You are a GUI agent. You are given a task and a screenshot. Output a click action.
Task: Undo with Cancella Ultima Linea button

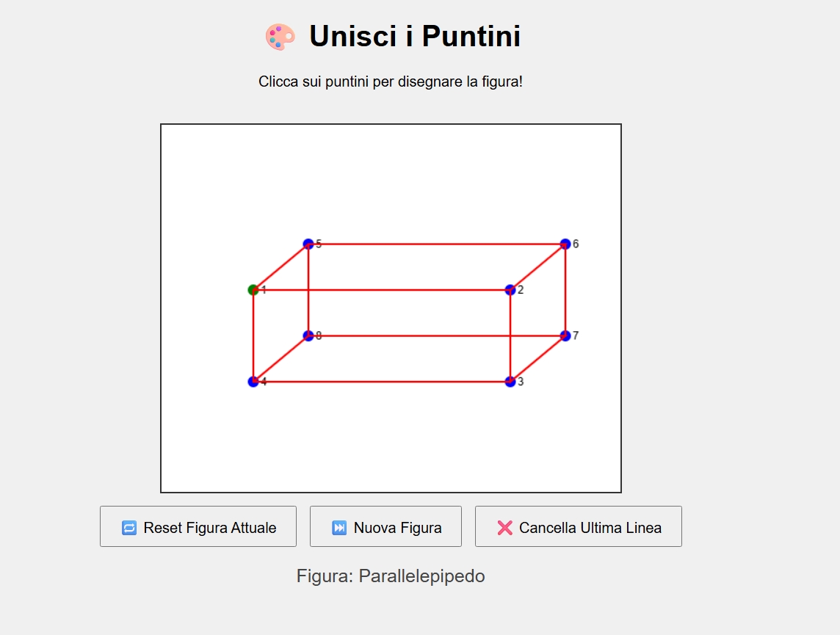click(x=578, y=527)
